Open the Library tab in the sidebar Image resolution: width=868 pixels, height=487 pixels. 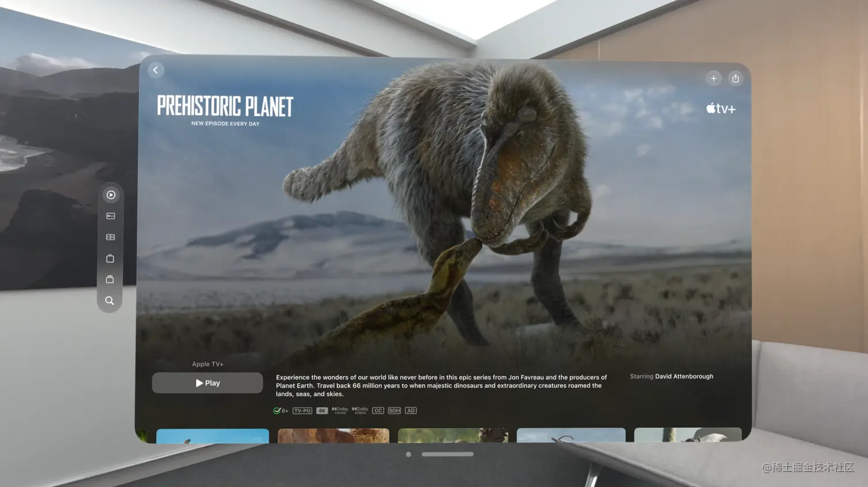pos(110,280)
